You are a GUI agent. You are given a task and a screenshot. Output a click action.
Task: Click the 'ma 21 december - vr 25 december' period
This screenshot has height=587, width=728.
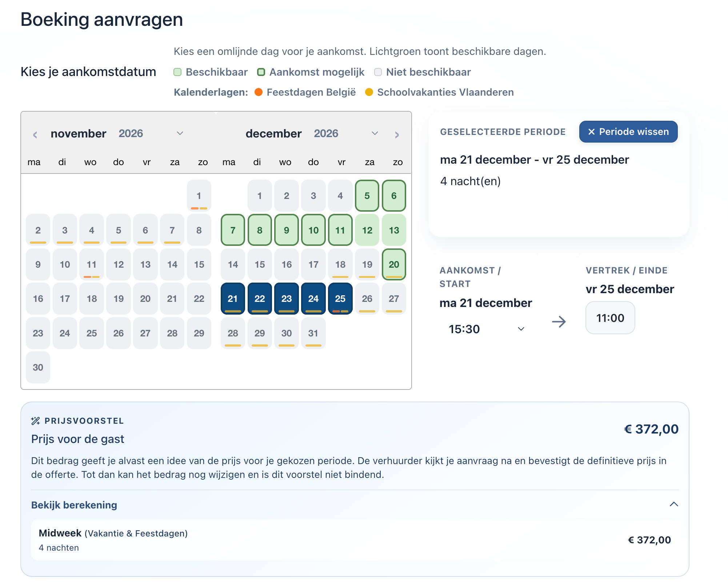tap(535, 160)
